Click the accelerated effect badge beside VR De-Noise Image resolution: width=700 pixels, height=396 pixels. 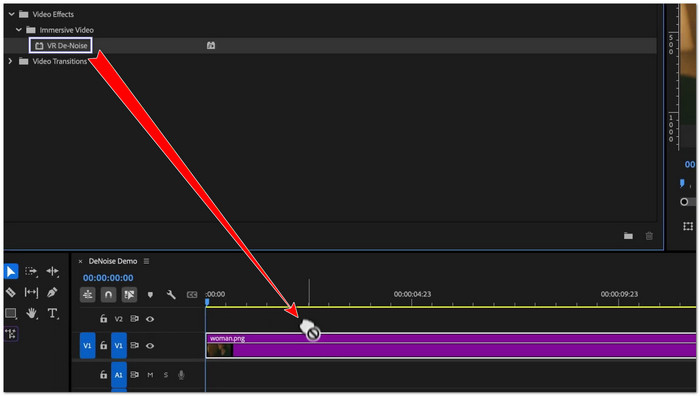click(211, 46)
